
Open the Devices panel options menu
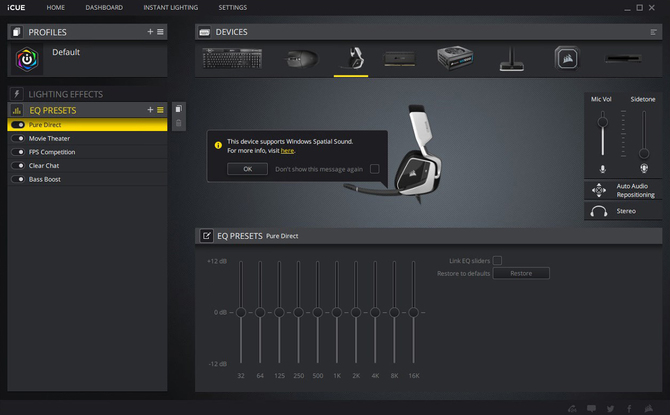tap(653, 32)
